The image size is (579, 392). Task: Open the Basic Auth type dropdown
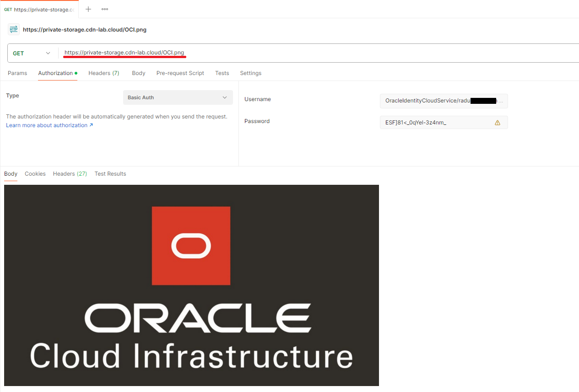point(178,97)
